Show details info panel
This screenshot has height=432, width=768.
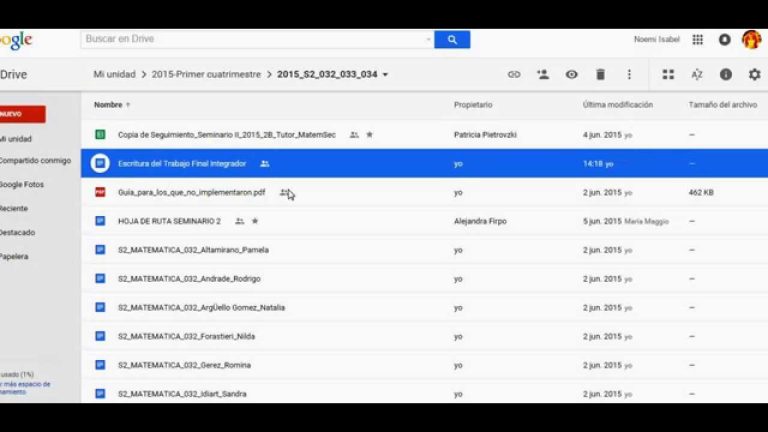(726, 74)
